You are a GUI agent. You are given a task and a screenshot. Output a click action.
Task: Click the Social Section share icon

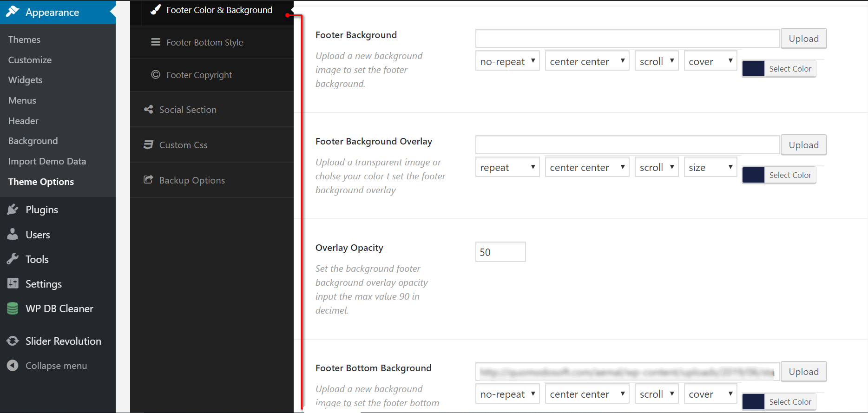point(148,110)
